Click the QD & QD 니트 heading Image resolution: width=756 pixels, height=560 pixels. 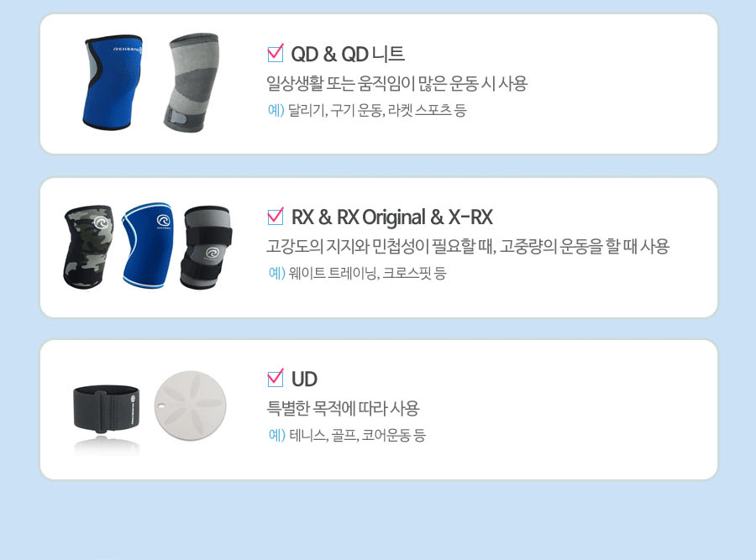pyautogui.click(x=348, y=54)
